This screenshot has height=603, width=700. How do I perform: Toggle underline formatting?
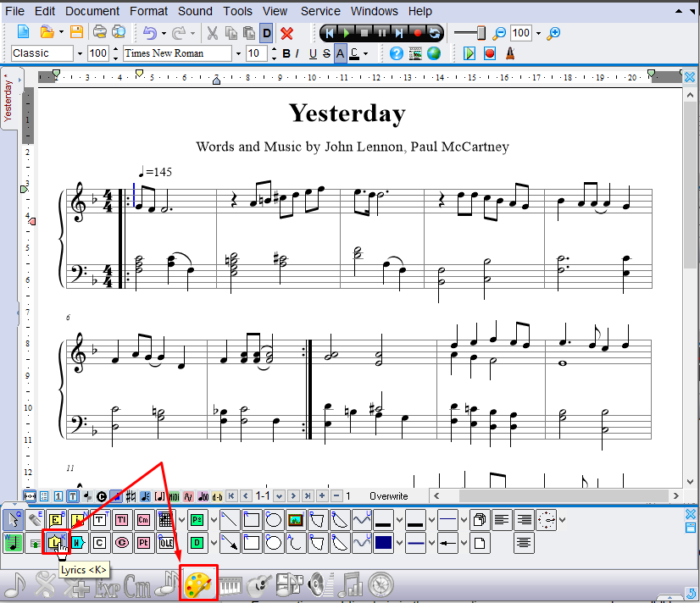[313, 53]
